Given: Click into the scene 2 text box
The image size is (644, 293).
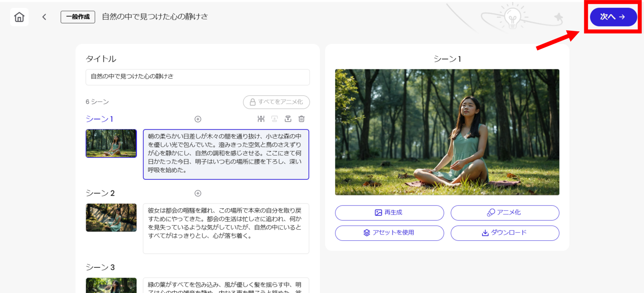Looking at the screenshot, I should 226,228.
